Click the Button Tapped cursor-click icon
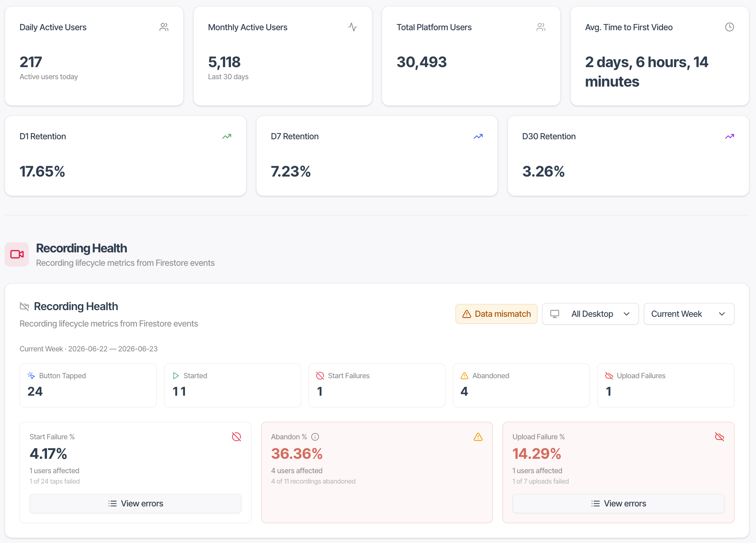The width and height of the screenshot is (756, 543). (31, 376)
